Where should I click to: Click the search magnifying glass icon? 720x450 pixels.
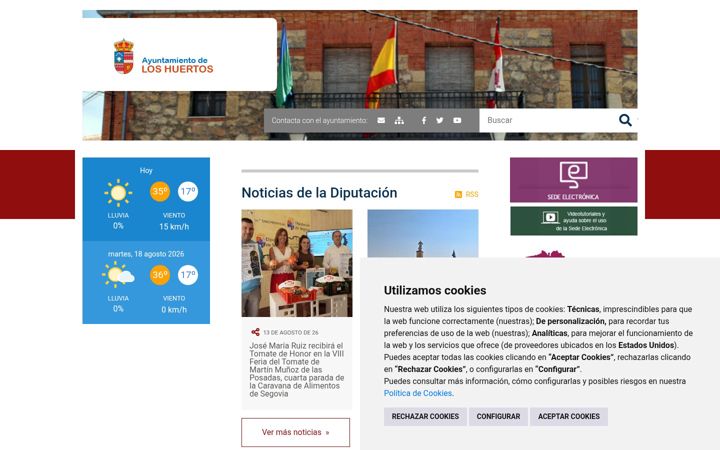pos(625,120)
